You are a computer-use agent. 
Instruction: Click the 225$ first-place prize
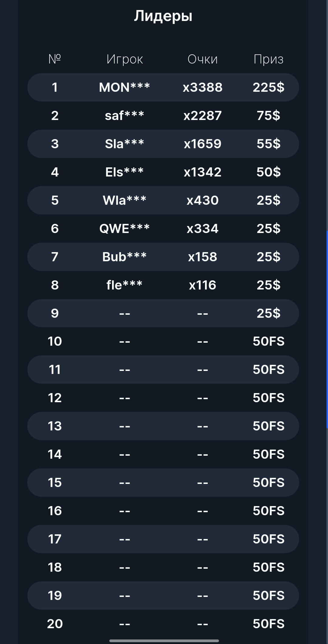[x=268, y=87]
